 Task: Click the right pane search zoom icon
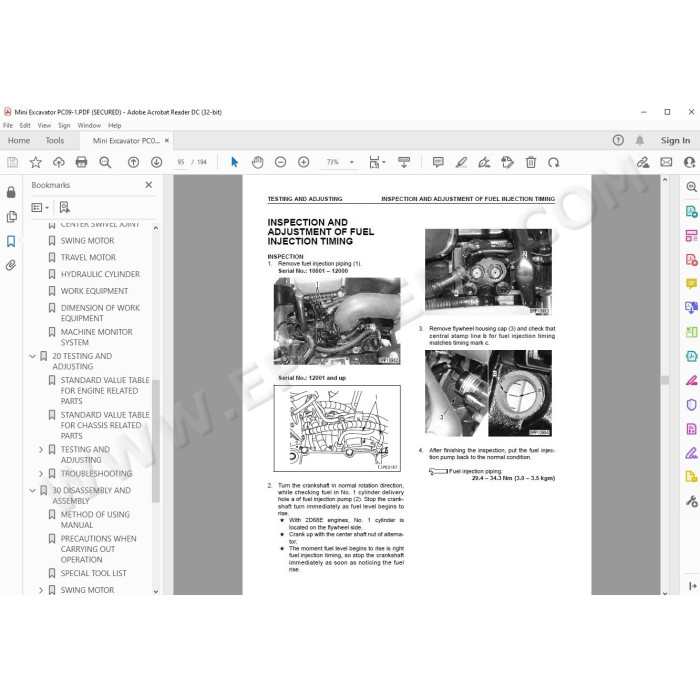pos(691,187)
